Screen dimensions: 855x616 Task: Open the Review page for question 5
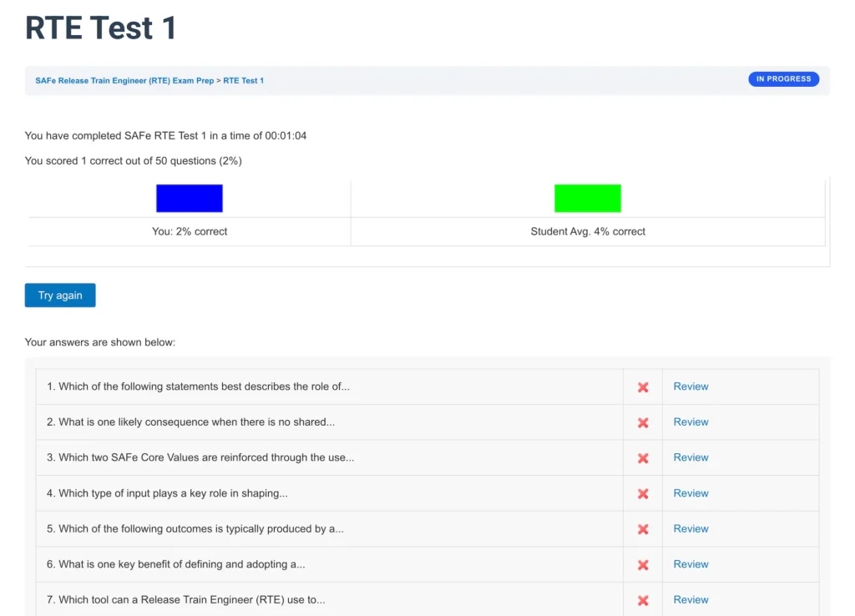click(x=691, y=528)
